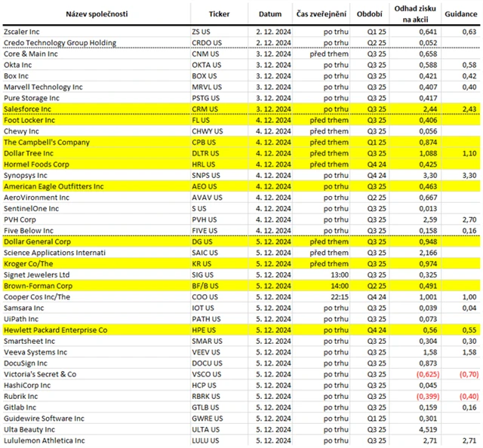The width and height of the screenshot is (483, 448).
Task: Select the Zscaler Inc row name
Action: point(25,32)
